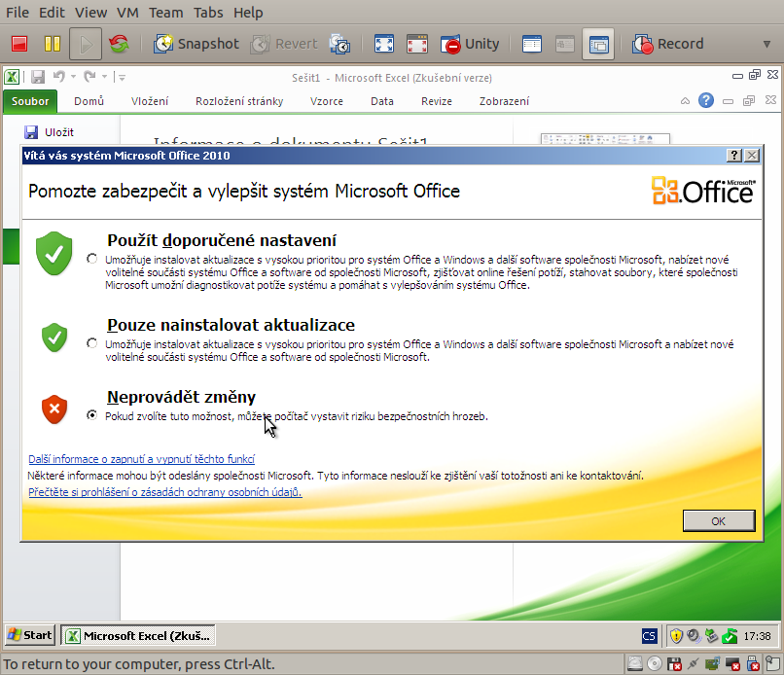Click Uložit in the backstage menu
Image resolution: width=784 pixels, height=675 pixels.
point(49,132)
